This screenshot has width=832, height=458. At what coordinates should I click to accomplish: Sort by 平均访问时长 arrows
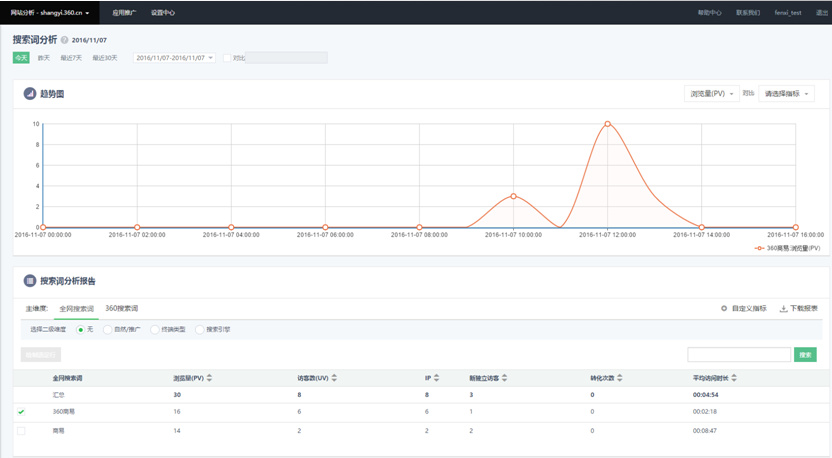tap(735, 378)
